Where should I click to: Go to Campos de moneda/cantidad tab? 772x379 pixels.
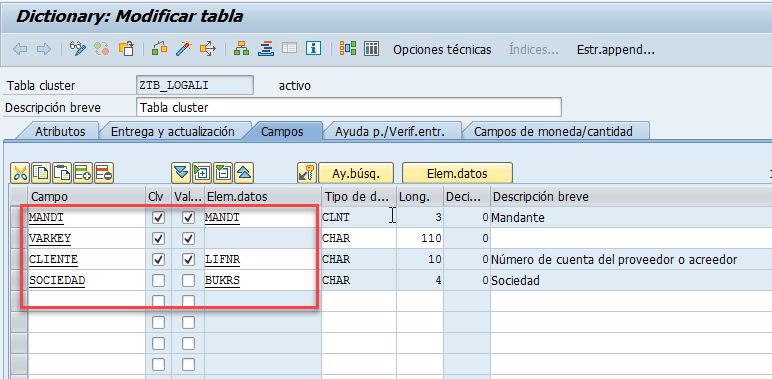pyautogui.click(x=553, y=131)
